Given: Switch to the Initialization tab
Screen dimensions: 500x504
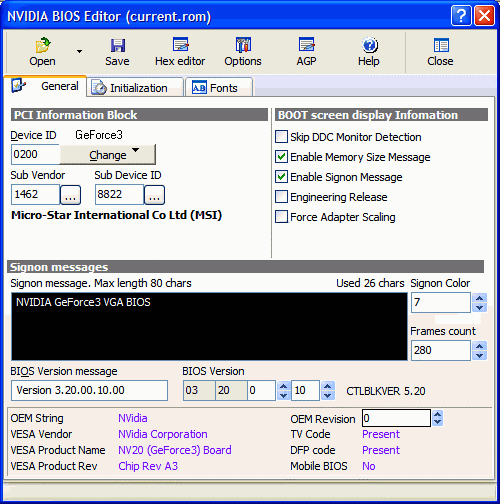Looking at the screenshot, I should click(134, 88).
